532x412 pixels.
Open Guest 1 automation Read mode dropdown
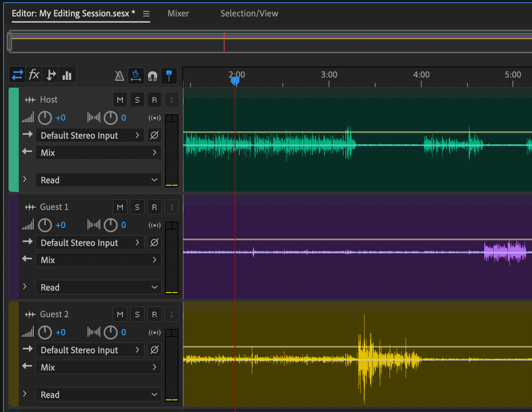coord(99,287)
